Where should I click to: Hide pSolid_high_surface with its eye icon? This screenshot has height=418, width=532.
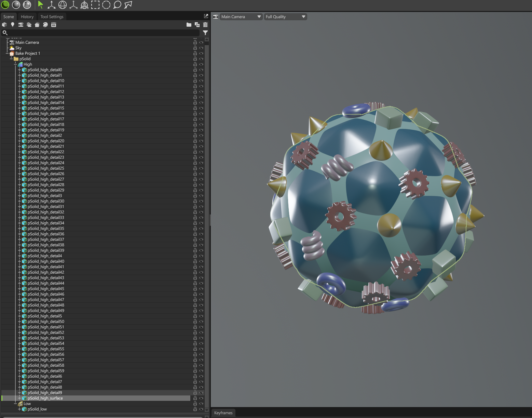pyautogui.click(x=201, y=398)
